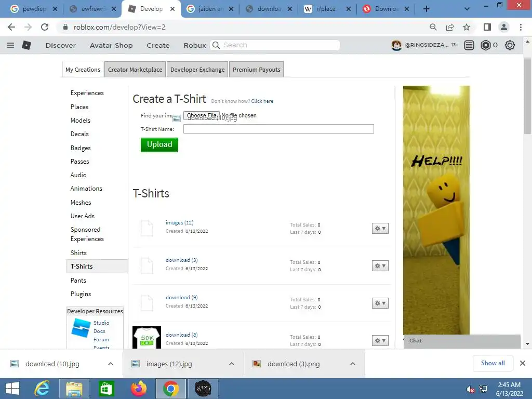
Task: Switch to the r/place browser tab
Action: point(327,9)
